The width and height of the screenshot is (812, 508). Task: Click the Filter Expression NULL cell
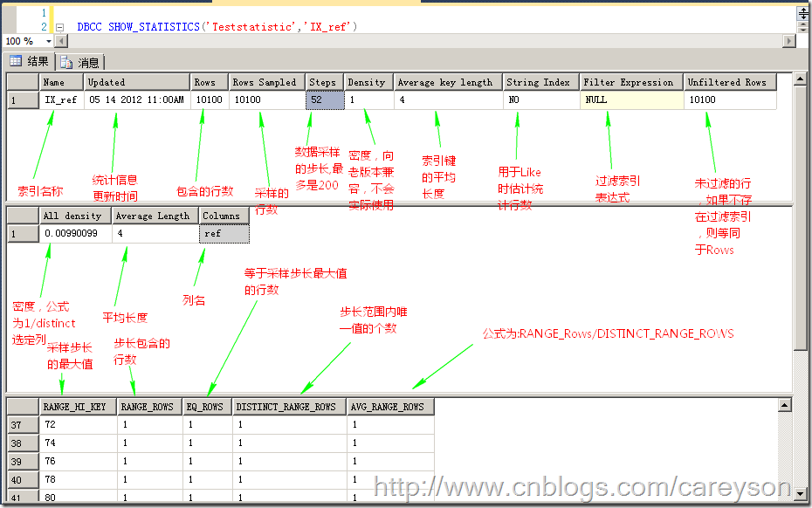point(631,100)
